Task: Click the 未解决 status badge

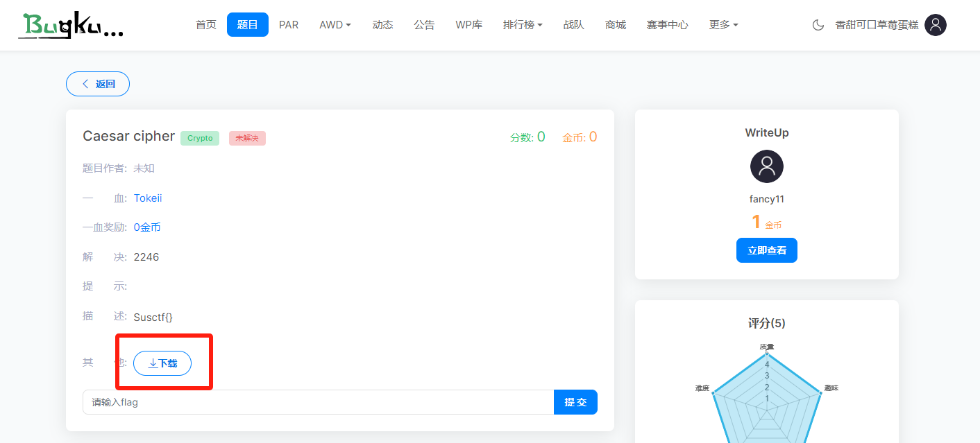Action: point(247,138)
